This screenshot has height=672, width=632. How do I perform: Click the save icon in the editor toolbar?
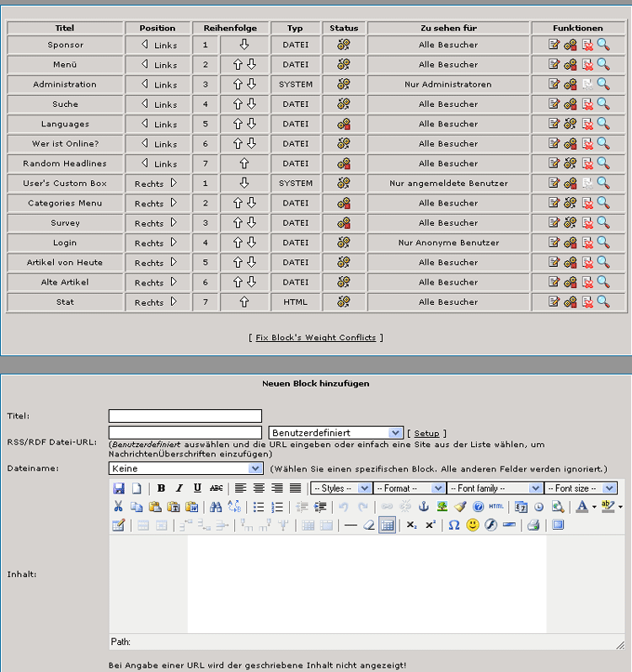pos(118,488)
